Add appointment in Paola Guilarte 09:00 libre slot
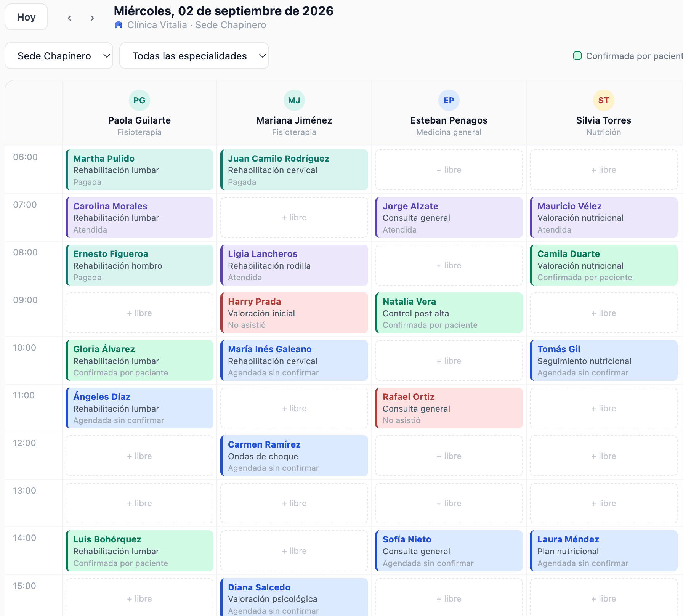Image resolution: width=683 pixels, height=616 pixels. tap(139, 313)
